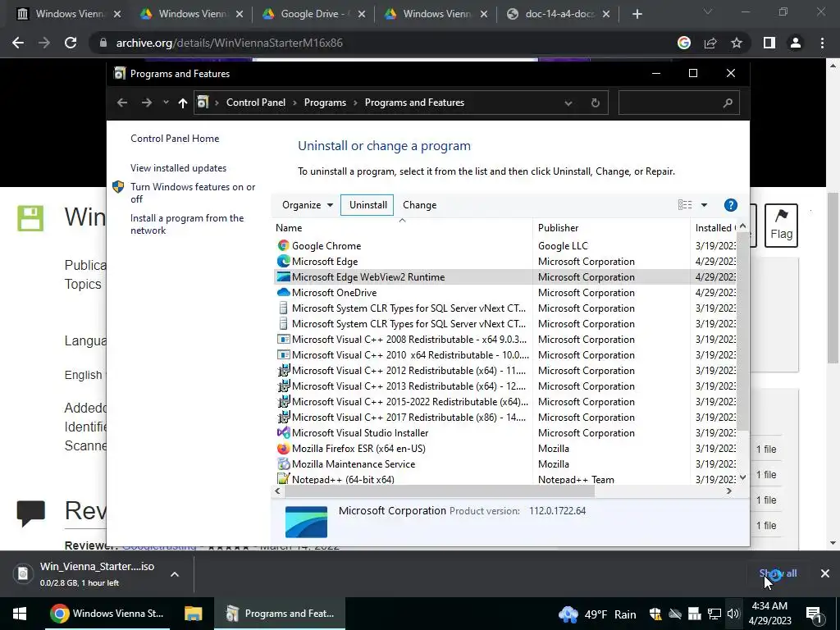
Task: Click Programs and Features taskbar button
Action: [280, 614]
